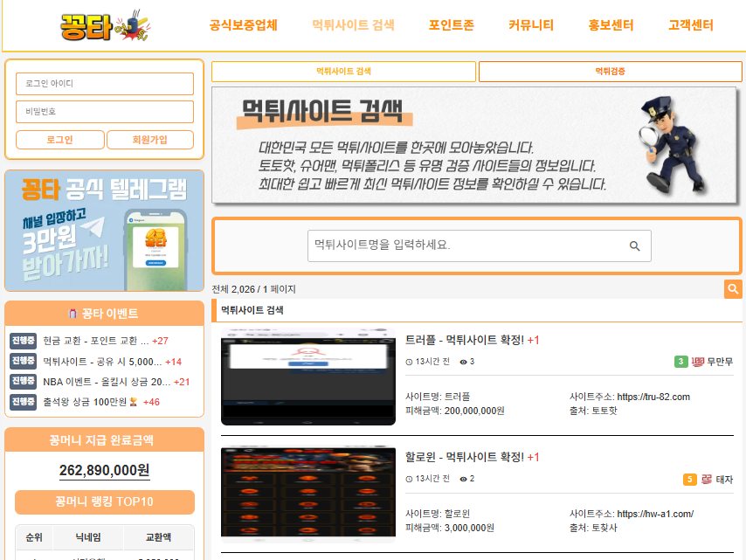Viewport: 746px width, 560px height.
Task: Open the 꽁타 공식 텔레그램 banner
Action: [x=104, y=231]
